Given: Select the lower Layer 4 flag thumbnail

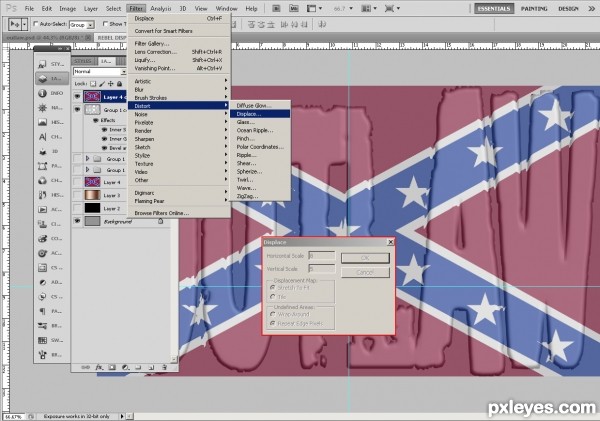Looking at the screenshot, I should coord(92,182).
